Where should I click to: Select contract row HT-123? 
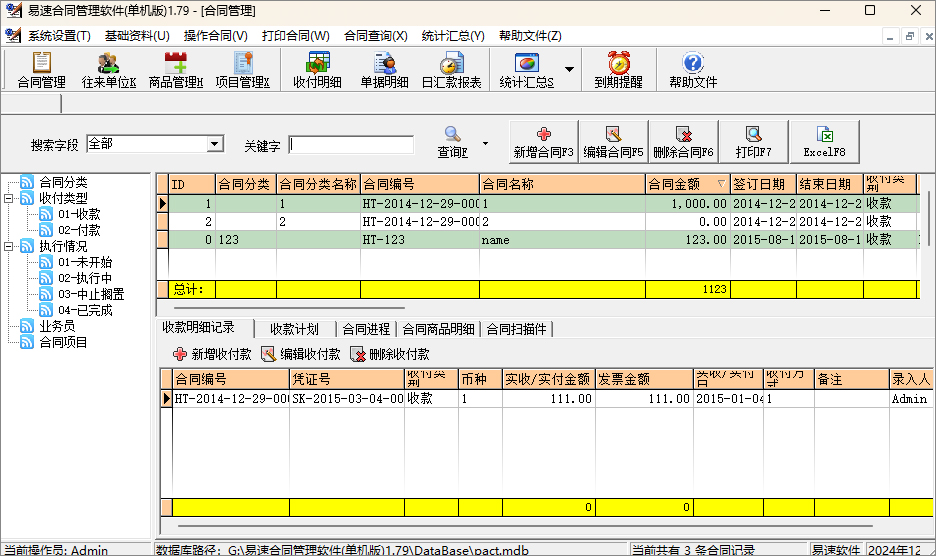(537, 239)
